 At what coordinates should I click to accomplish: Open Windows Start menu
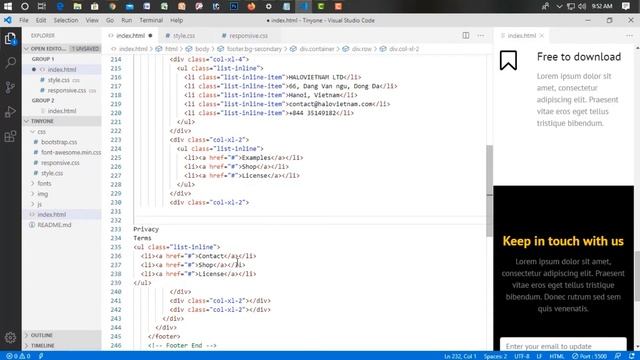click(x=8, y=6)
